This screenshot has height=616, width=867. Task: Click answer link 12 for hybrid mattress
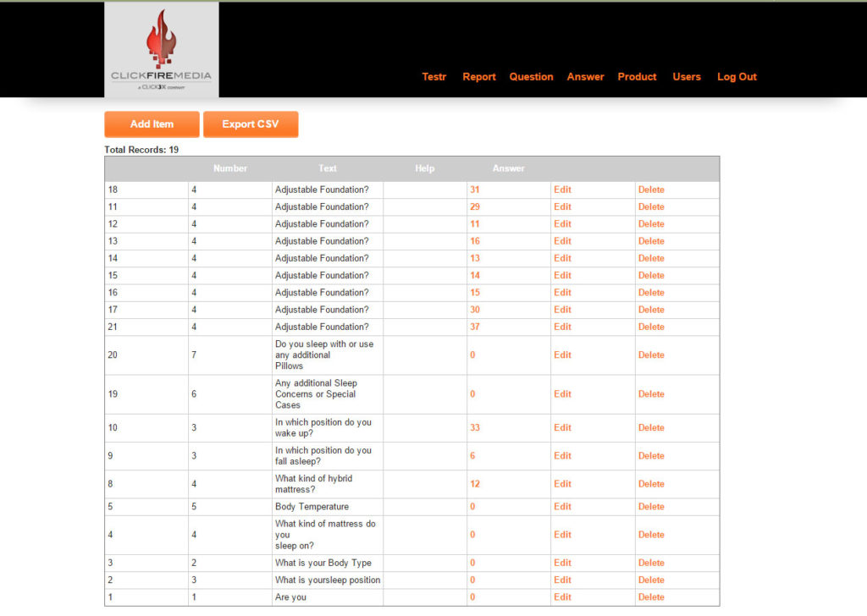[x=475, y=484]
